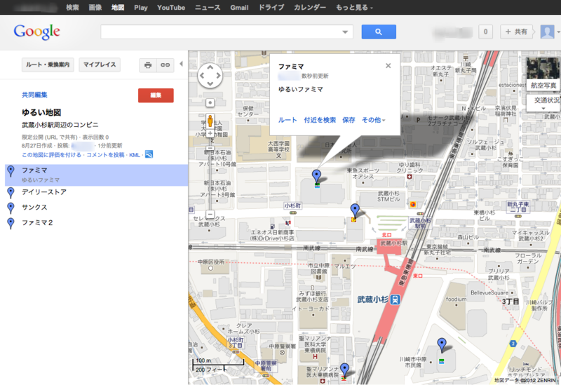Click the pin icon beside デイリーストア
This screenshot has width=561, height=392.
(11, 193)
